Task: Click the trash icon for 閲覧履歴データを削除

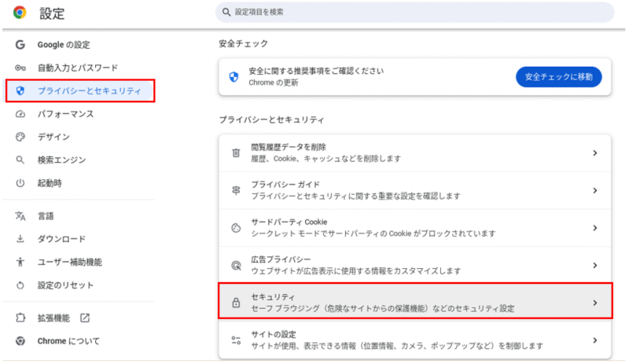Action: (x=237, y=153)
